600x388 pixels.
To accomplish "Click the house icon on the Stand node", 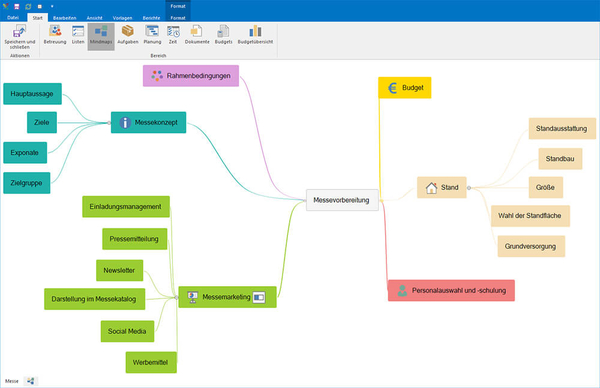I will tap(431, 187).
